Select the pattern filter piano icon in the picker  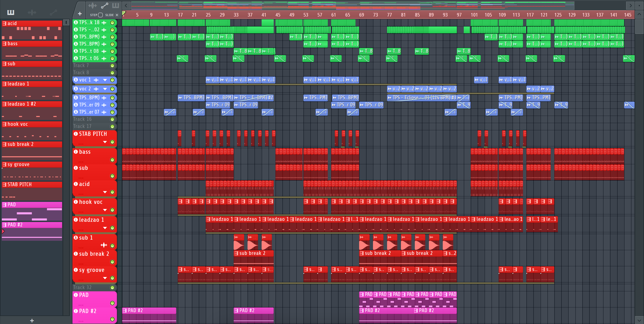click(x=11, y=12)
